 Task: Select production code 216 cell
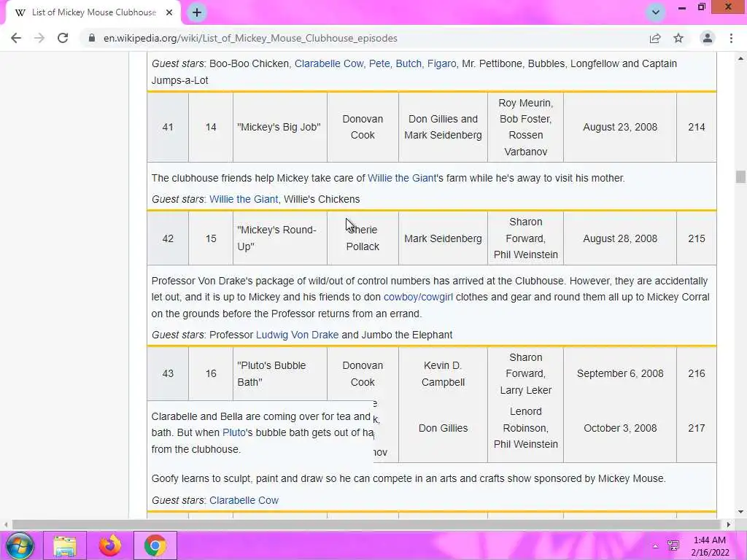coord(696,374)
